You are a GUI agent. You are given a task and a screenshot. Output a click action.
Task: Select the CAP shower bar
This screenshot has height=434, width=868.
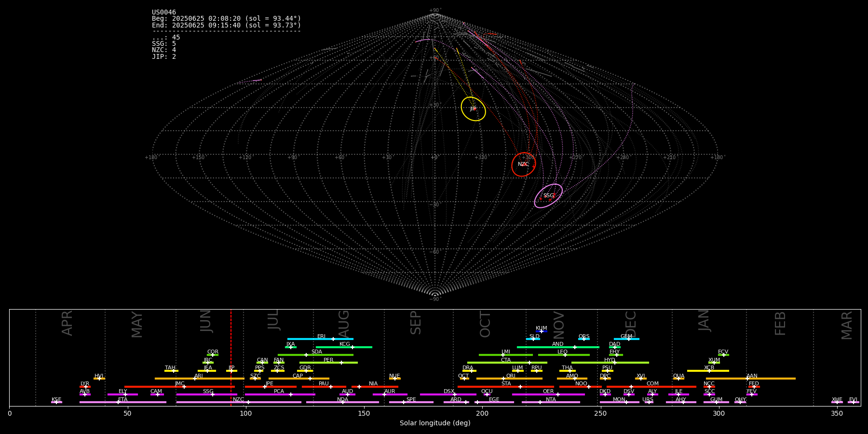[x=299, y=379]
